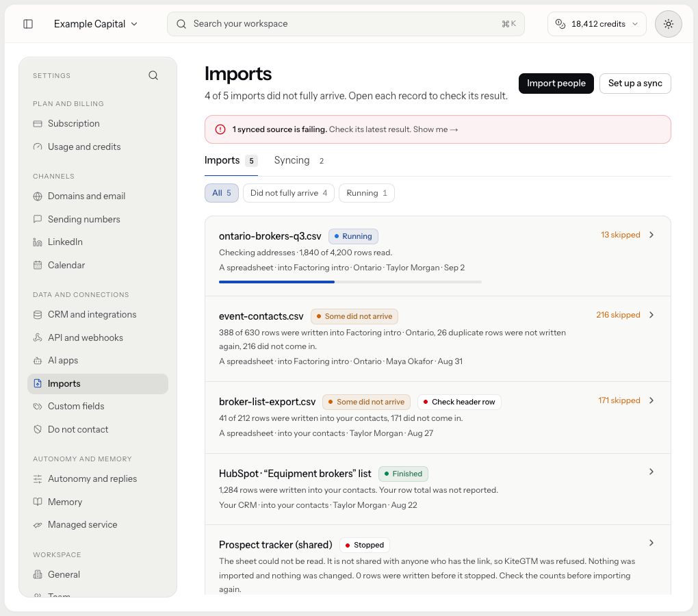The width and height of the screenshot is (698, 616).
Task: Open General workspace settings
Action: [x=98, y=575]
